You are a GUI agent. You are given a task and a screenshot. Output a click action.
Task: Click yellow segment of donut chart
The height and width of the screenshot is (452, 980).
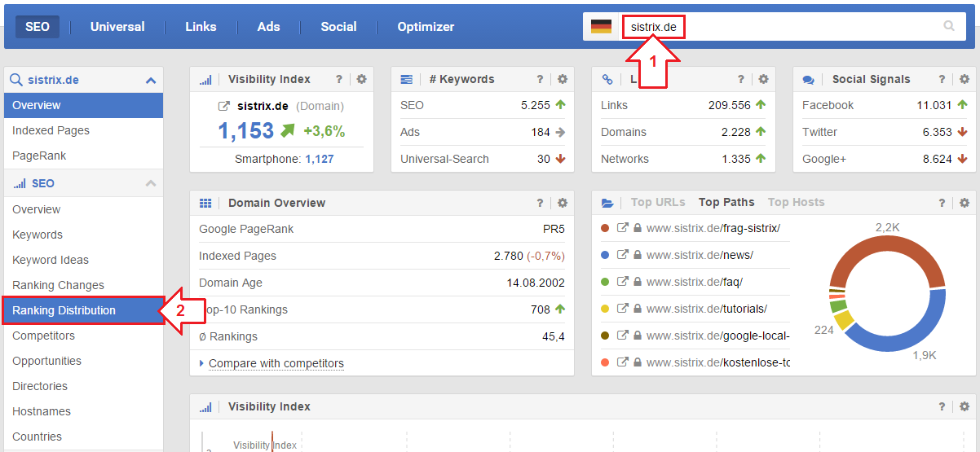click(843, 319)
